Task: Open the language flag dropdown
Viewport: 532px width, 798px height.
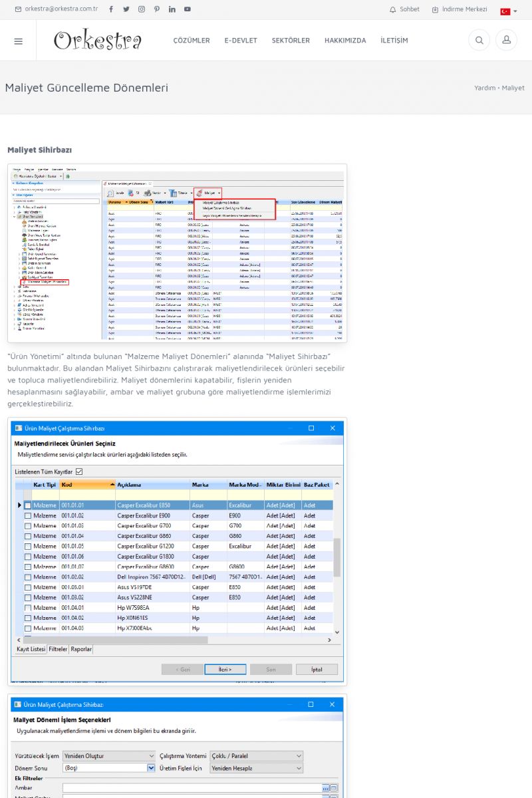Action: [x=509, y=11]
